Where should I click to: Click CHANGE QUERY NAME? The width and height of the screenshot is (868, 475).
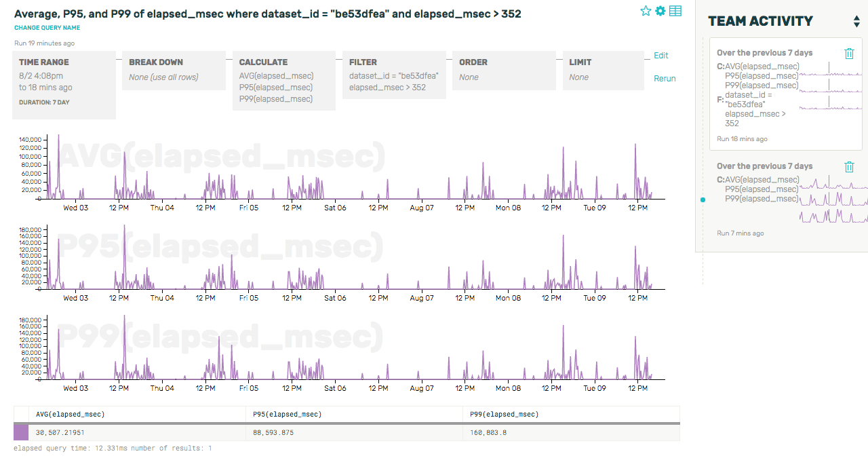click(x=47, y=28)
